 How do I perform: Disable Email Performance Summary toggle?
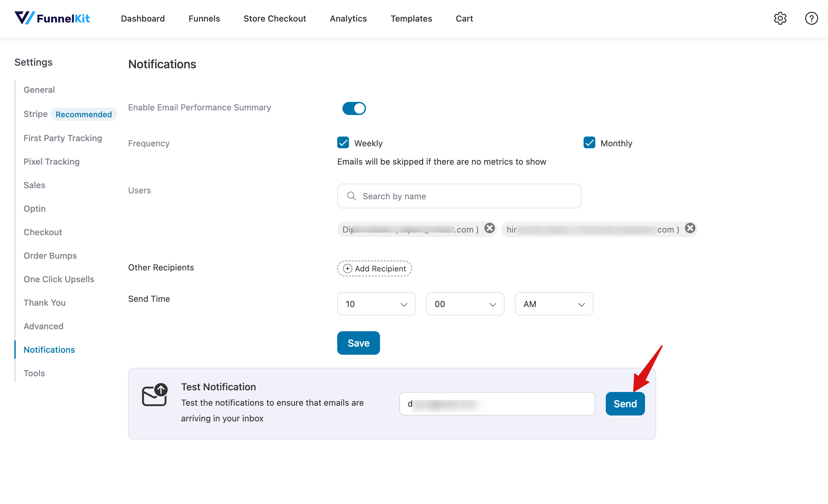point(354,108)
